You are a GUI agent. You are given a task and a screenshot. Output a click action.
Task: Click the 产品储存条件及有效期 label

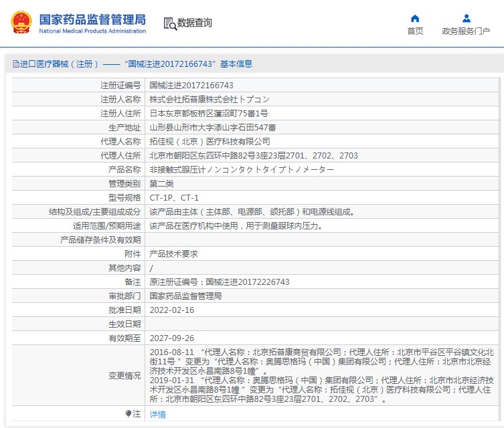tap(100, 240)
